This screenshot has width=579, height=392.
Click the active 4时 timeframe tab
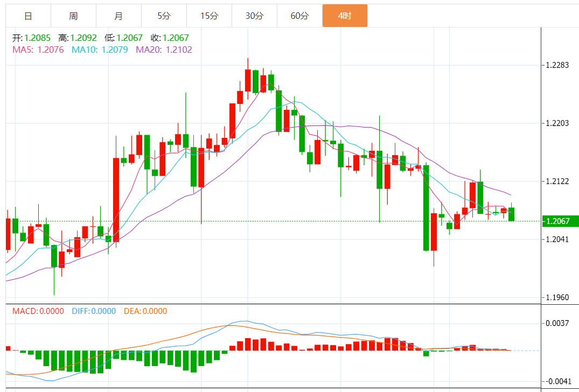345,16
